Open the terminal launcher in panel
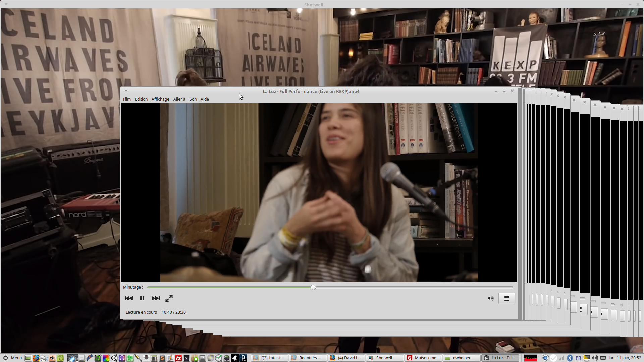 [x=186, y=358]
